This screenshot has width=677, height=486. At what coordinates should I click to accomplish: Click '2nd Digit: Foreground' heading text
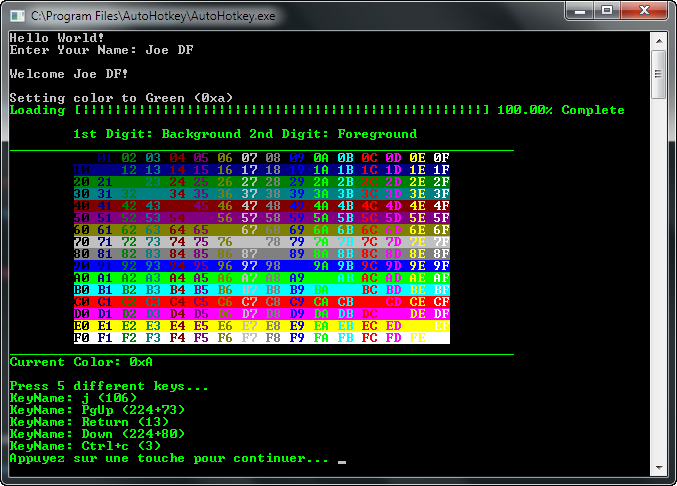coord(333,134)
